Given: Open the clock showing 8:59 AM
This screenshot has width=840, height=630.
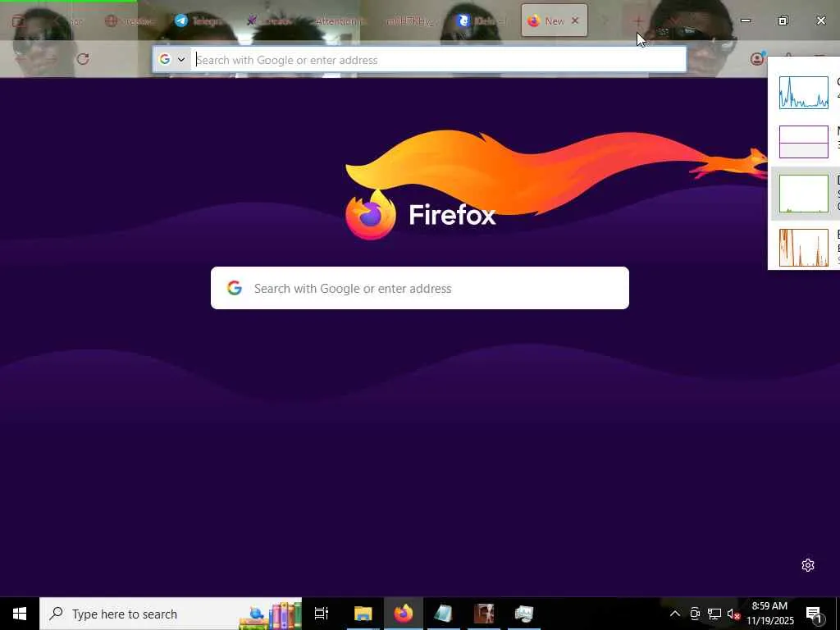Looking at the screenshot, I should point(769,614).
